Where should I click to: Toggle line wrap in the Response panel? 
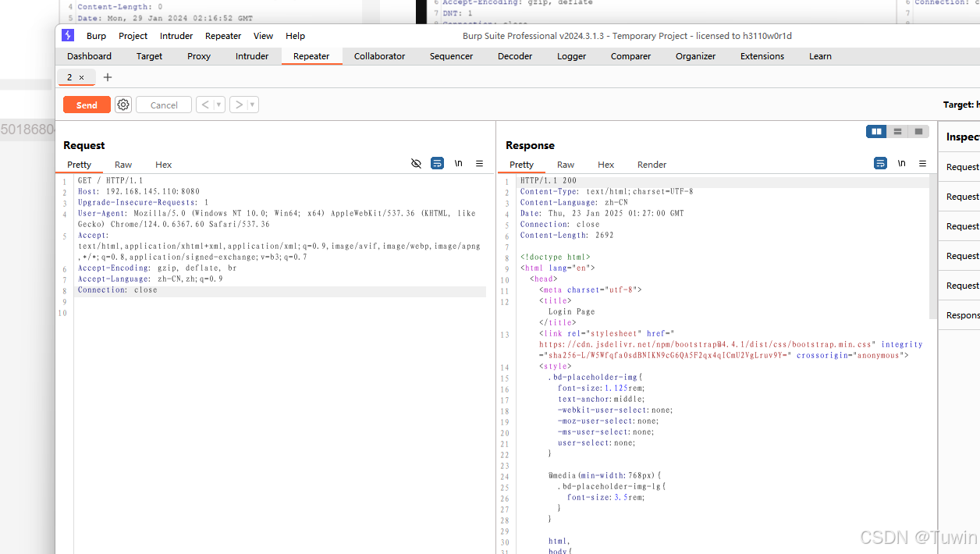880,163
